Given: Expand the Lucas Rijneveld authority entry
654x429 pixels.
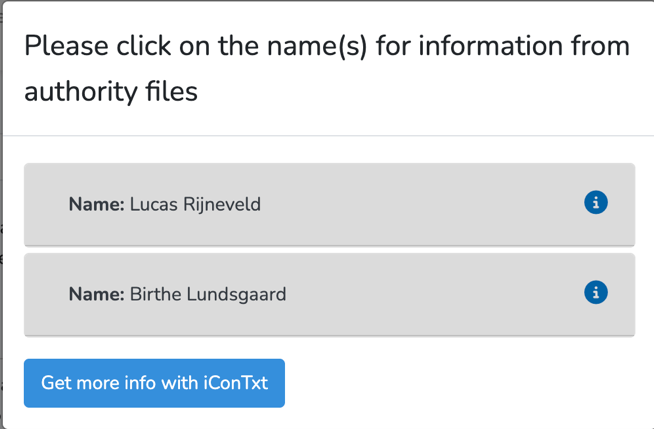Looking at the screenshot, I should tap(329, 204).
